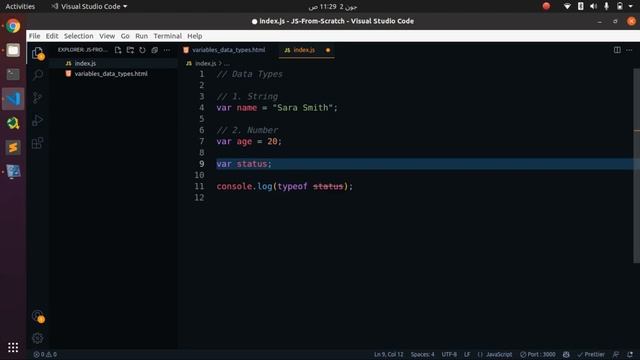The width and height of the screenshot is (640, 360).
Task: Open feedback icon in status bar
Action: [x=616, y=354]
